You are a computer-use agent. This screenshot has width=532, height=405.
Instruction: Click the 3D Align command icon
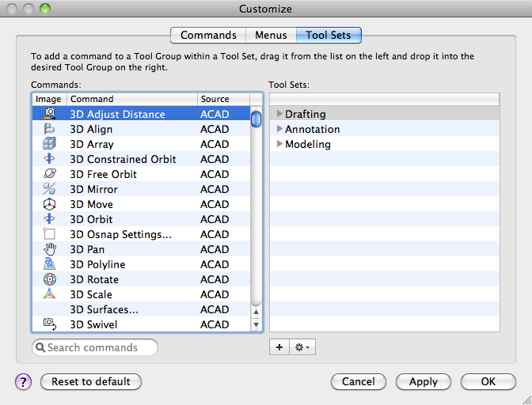(49, 129)
